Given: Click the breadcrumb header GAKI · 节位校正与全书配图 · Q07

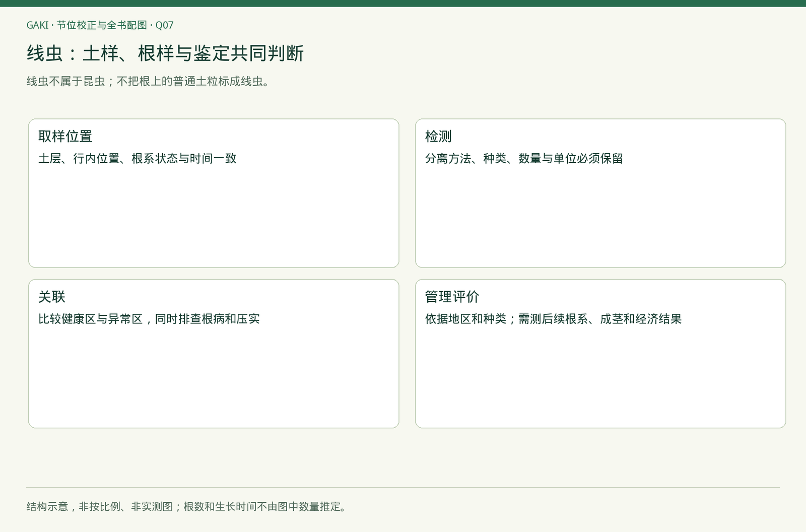Looking at the screenshot, I should pos(100,25).
